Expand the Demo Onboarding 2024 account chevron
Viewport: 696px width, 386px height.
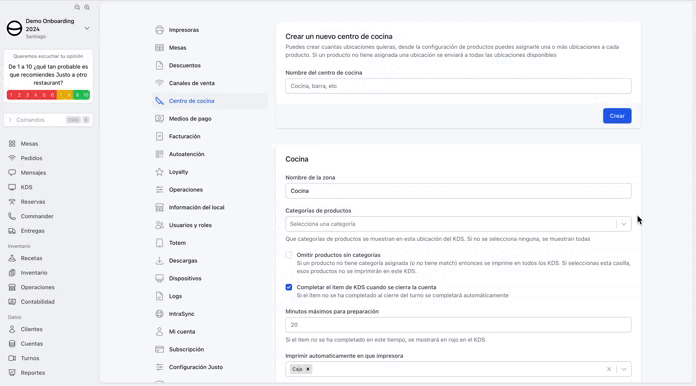(87, 28)
